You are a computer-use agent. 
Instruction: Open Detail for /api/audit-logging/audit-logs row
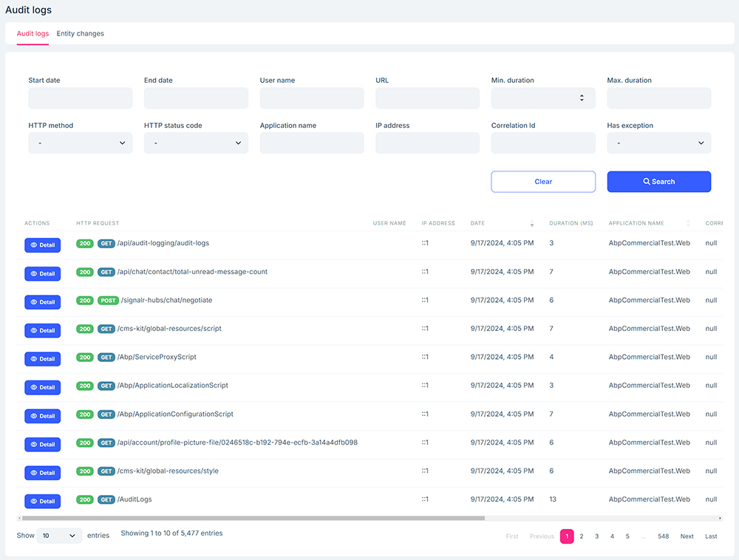pyautogui.click(x=42, y=245)
